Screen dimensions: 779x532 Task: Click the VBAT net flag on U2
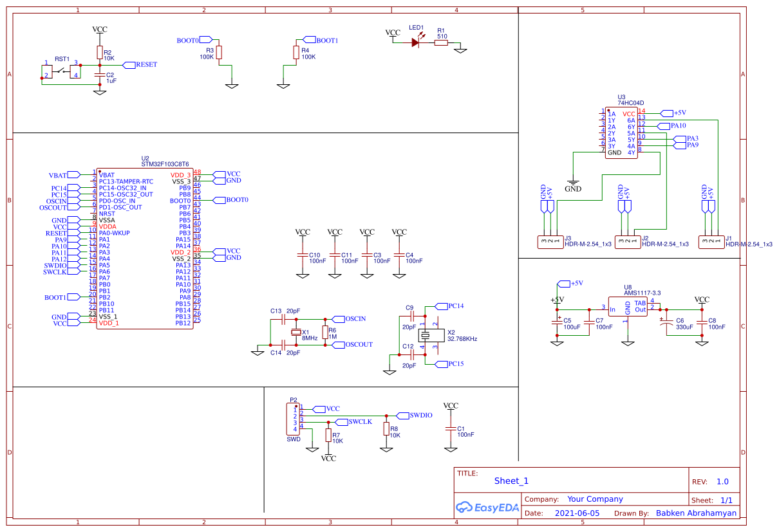click(x=64, y=175)
